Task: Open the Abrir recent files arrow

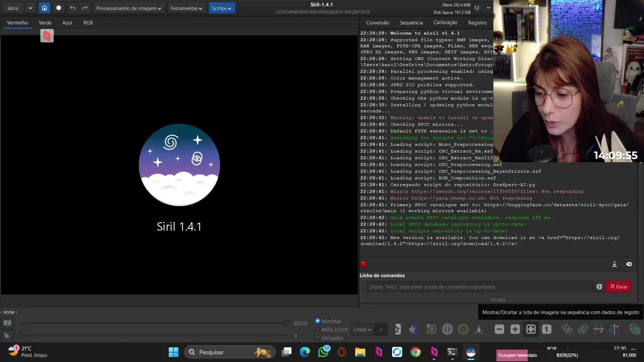Action: click(30, 8)
